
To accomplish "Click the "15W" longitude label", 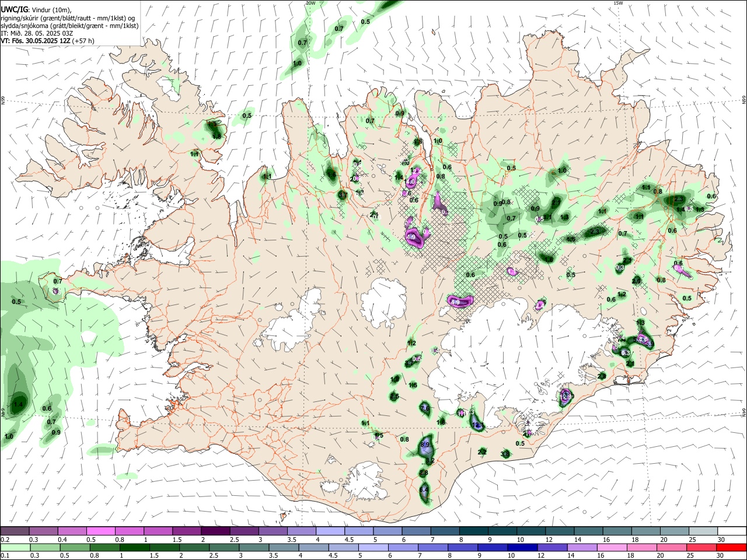I will (618, 3).
